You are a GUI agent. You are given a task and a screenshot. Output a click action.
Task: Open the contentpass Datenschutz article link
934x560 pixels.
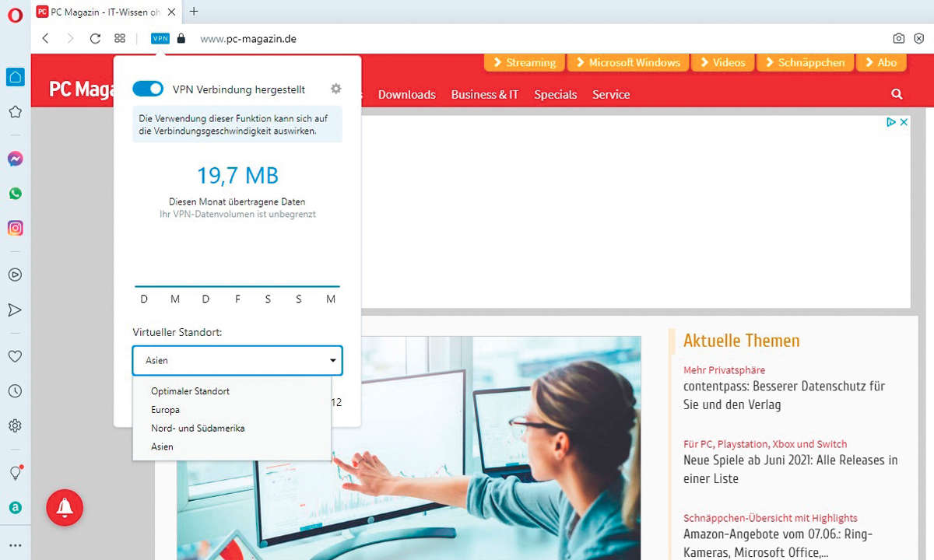(x=785, y=395)
